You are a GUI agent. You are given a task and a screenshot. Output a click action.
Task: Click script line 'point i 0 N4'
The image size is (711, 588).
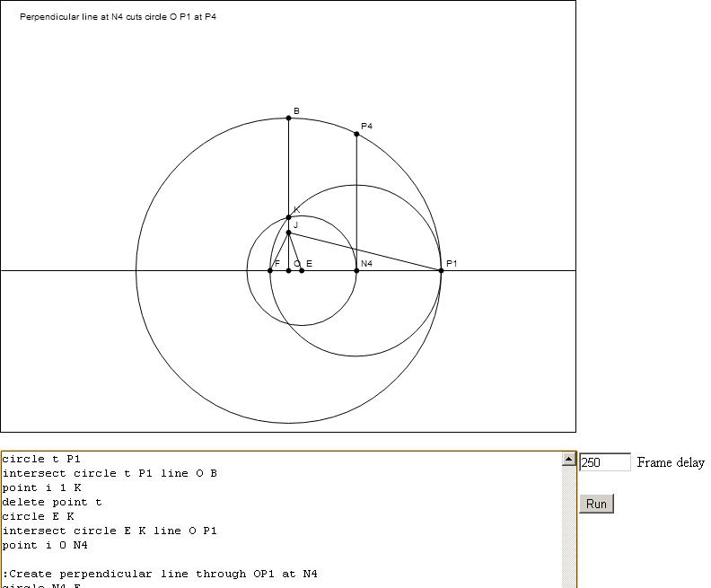click(45, 546)
